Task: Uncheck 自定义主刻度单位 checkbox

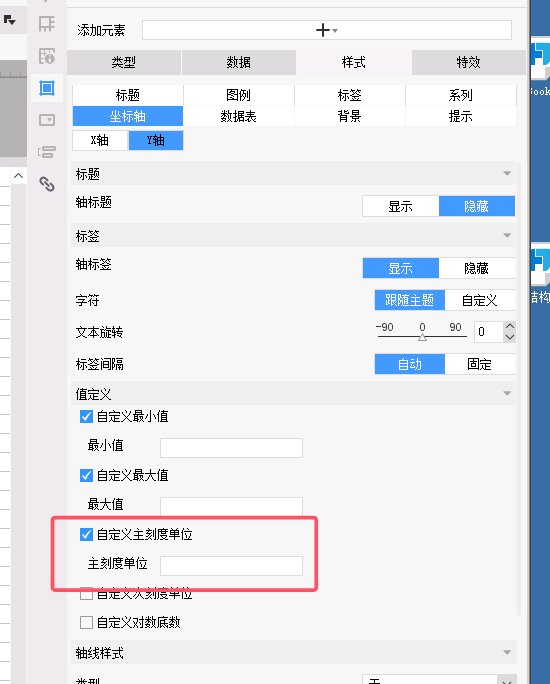Action: tap(86, 534)
